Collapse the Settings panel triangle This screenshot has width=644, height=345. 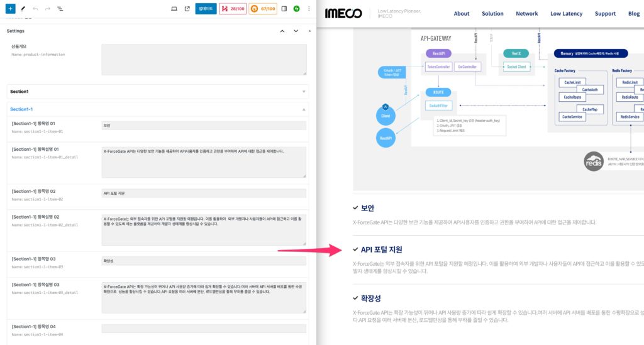click(309, 31)
